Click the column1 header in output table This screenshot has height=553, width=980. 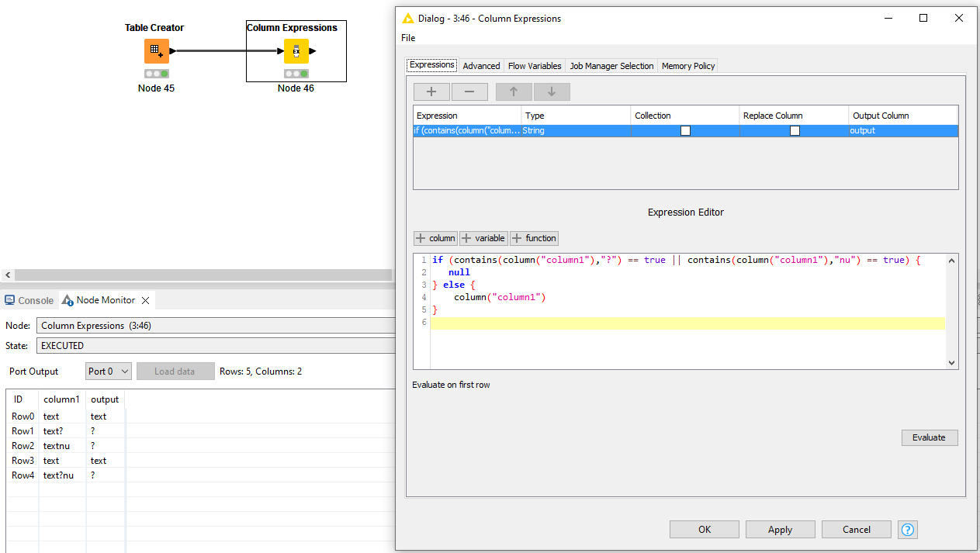click(x=62, y=399)
